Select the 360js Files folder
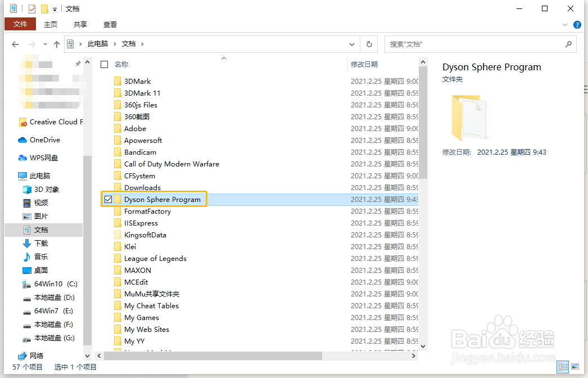 pos(141,105)
